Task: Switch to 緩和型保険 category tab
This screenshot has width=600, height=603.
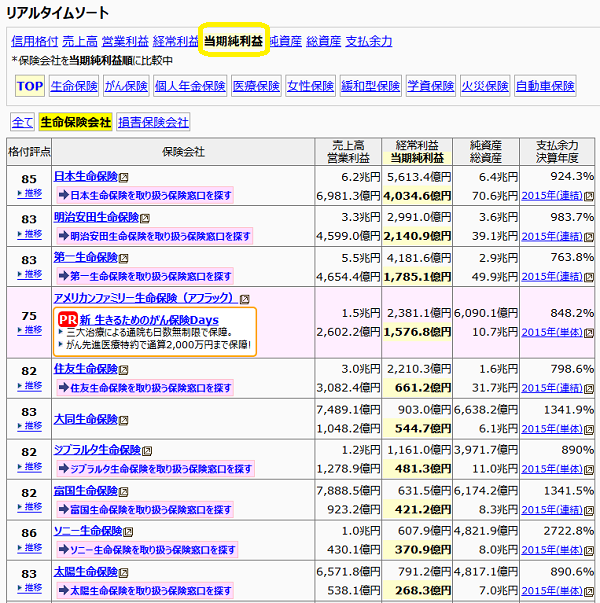Action: 371,86
